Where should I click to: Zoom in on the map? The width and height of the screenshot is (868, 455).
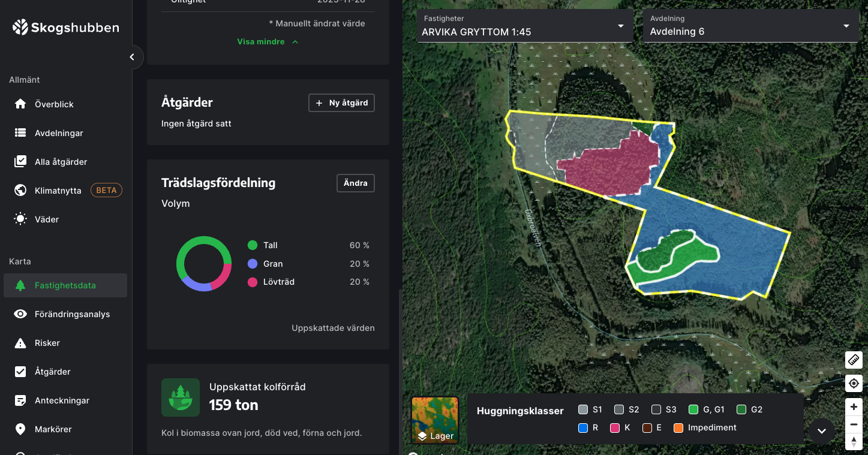point(854,407)
